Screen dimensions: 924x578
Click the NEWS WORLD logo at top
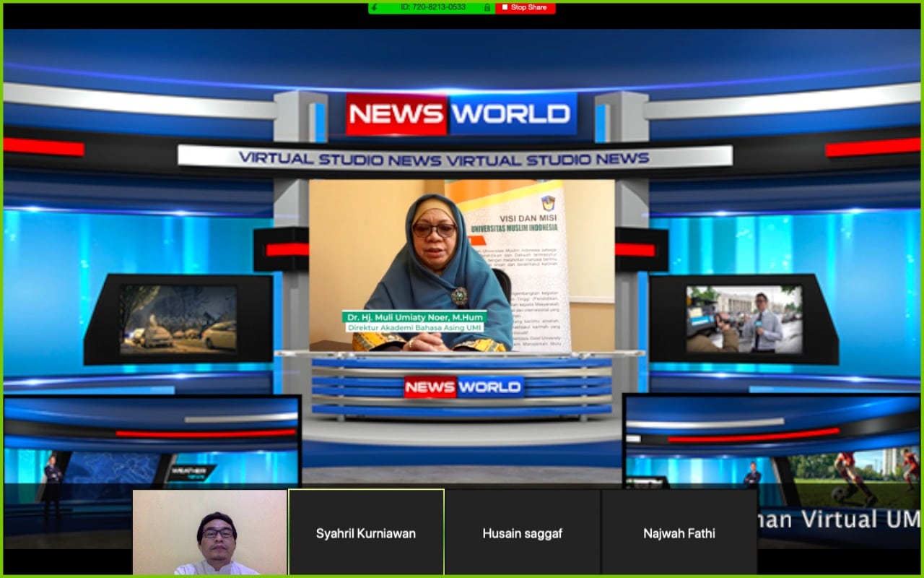point(461,114)
